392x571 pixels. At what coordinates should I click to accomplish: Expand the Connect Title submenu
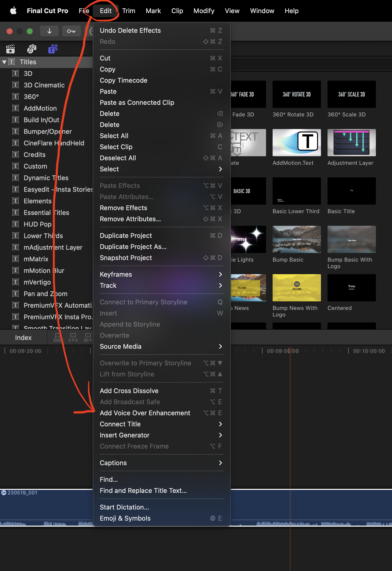tap(161, 424)
